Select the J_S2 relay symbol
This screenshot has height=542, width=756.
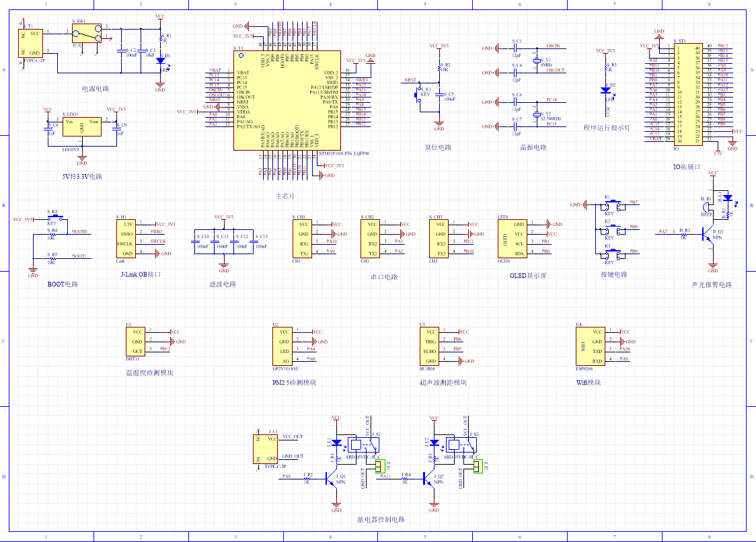point(461,445)
